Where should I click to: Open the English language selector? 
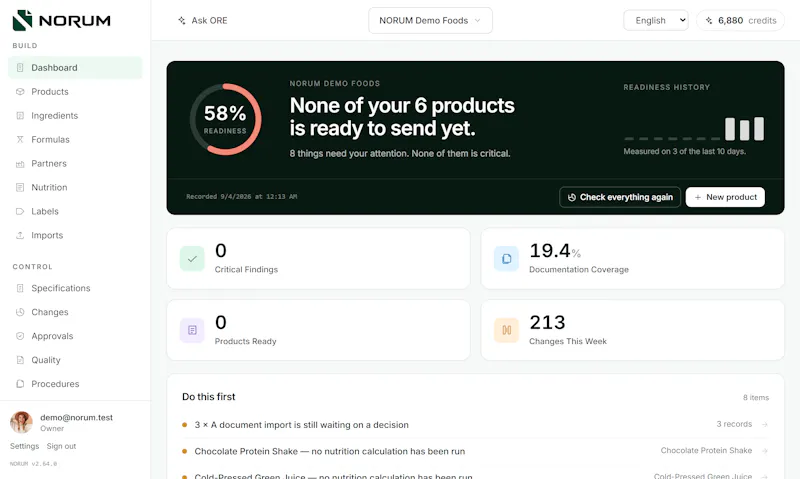pyautogui.click(x=656, y=20)
